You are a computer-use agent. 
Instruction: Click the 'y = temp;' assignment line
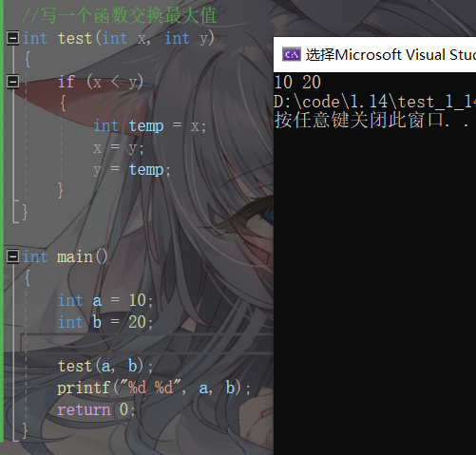(132, 170)
